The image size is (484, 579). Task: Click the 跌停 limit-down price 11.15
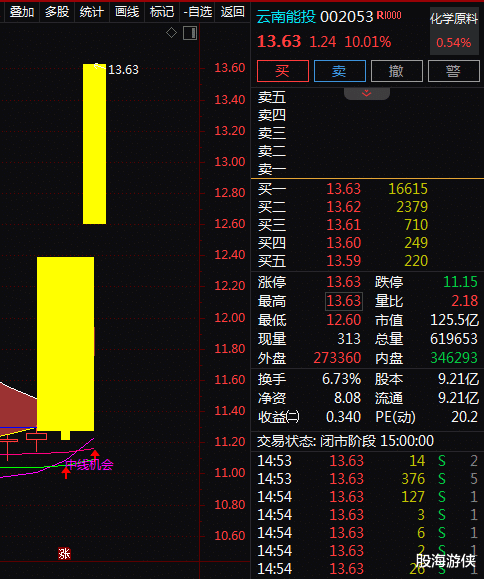point(460,282)
